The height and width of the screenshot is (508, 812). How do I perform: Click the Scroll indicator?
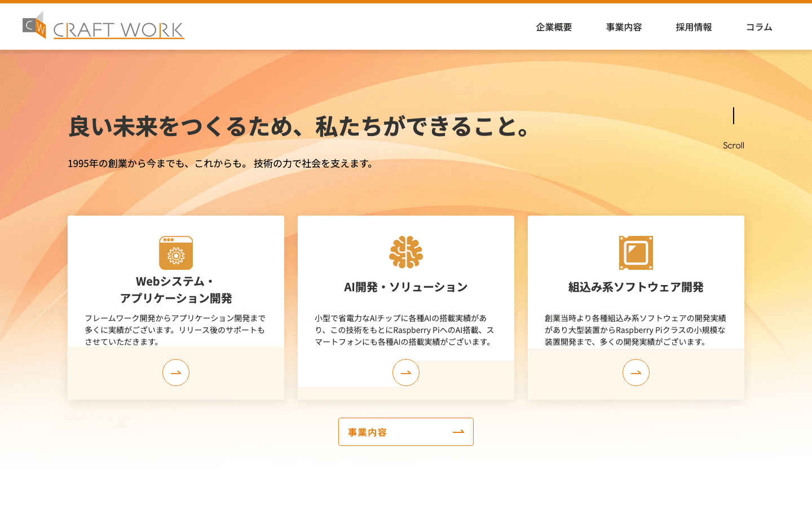(x=734, y=129)
